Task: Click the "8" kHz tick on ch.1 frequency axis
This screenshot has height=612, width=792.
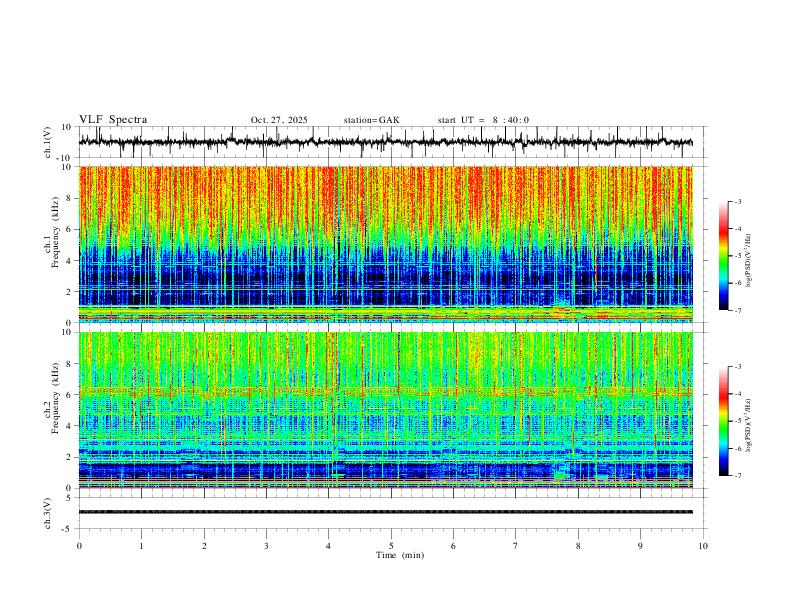Action: coord(70,198)
